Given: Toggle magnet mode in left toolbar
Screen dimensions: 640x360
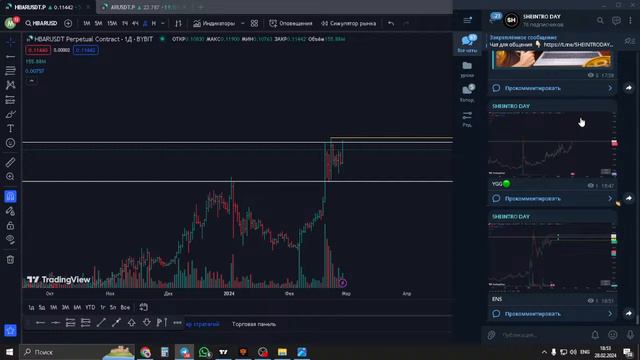Looking at the screenshot, I should pyautogui.click(x=10, y=196).
